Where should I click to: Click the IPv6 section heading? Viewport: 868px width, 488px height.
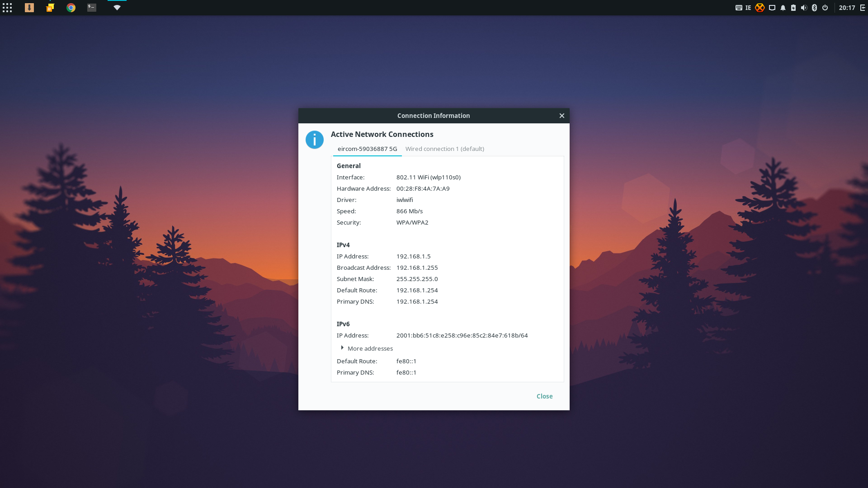point(343,324)
